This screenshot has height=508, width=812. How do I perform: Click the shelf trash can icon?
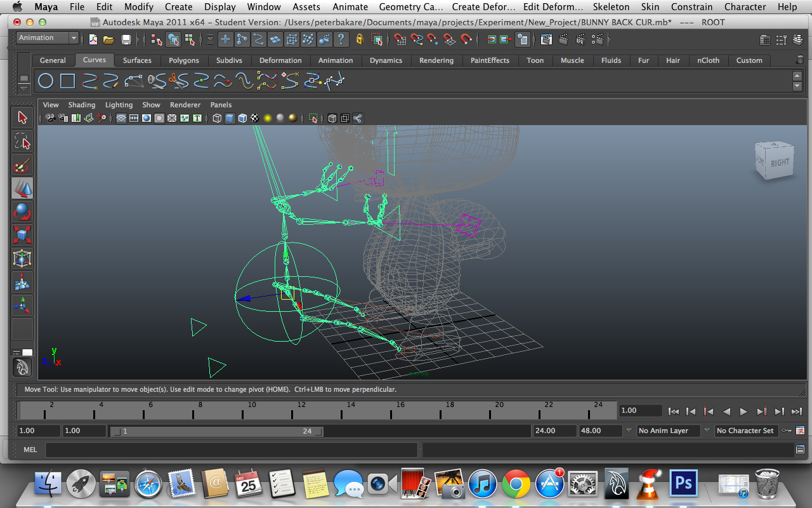tap(799, 60)
